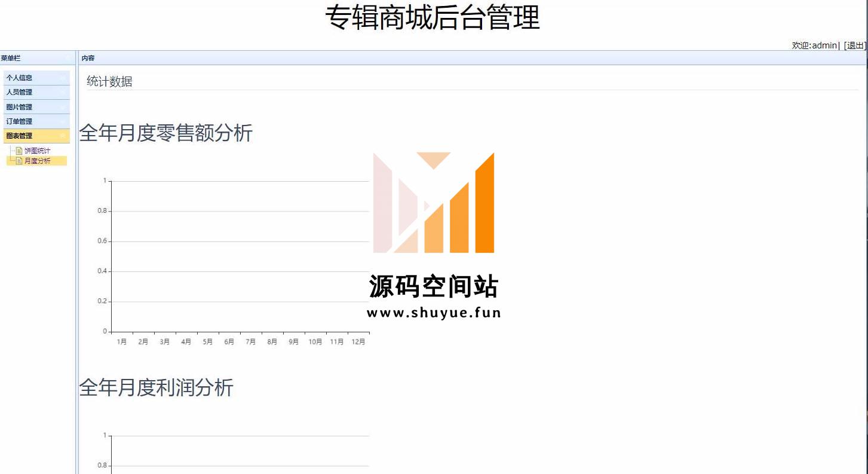Screen dimensions: 868x474
Task: Click the admin username in the welcome text
Action: pos(824,45)
